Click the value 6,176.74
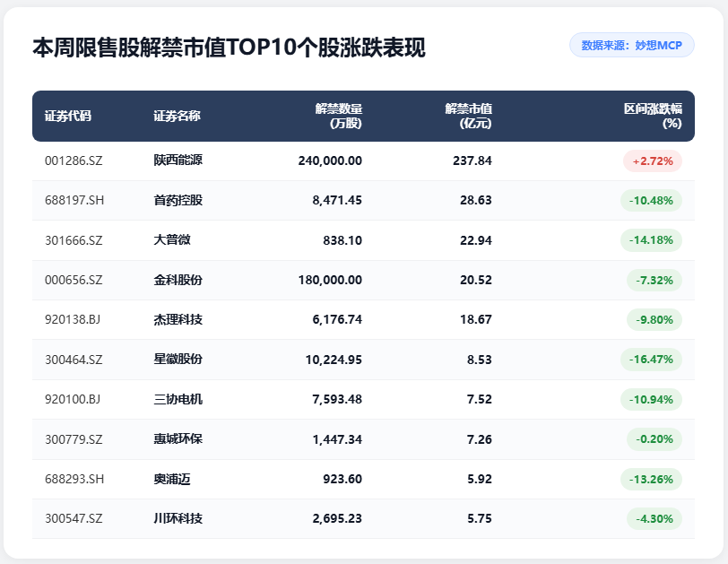 (x=337, y=319)
